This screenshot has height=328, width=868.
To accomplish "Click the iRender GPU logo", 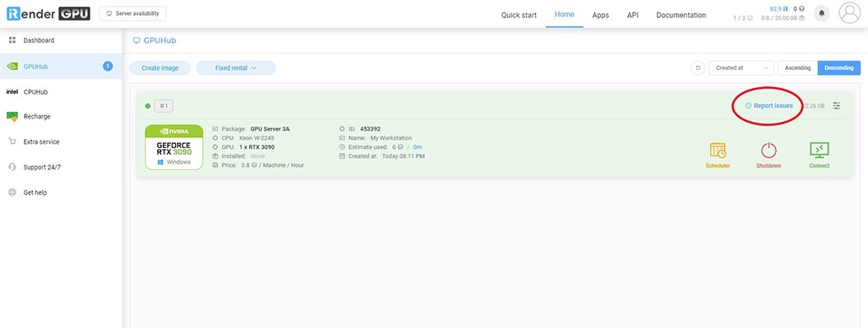I will (x=48, y=14).
